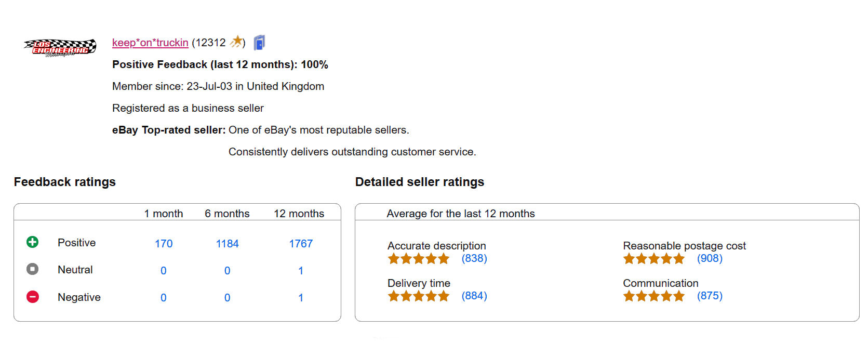The image size is (868, 343).
Task: Click the Accurate description star rating
Action: (418, 259)
